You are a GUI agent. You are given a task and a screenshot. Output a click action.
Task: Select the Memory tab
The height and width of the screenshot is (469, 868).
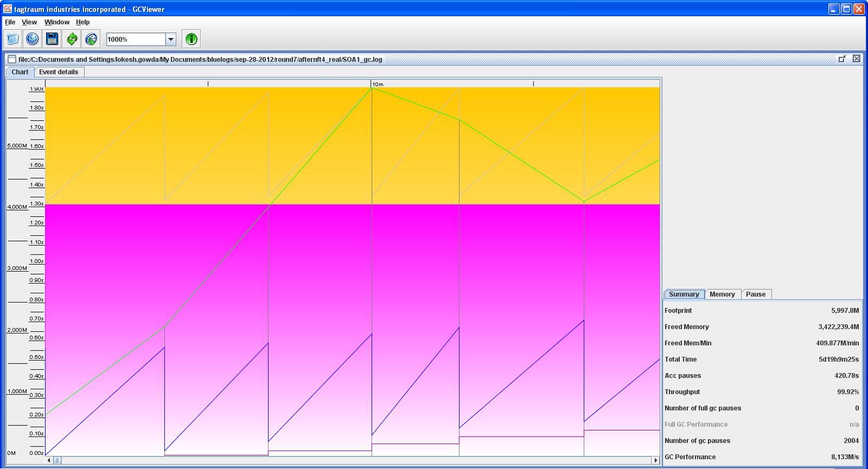(722, 294)
